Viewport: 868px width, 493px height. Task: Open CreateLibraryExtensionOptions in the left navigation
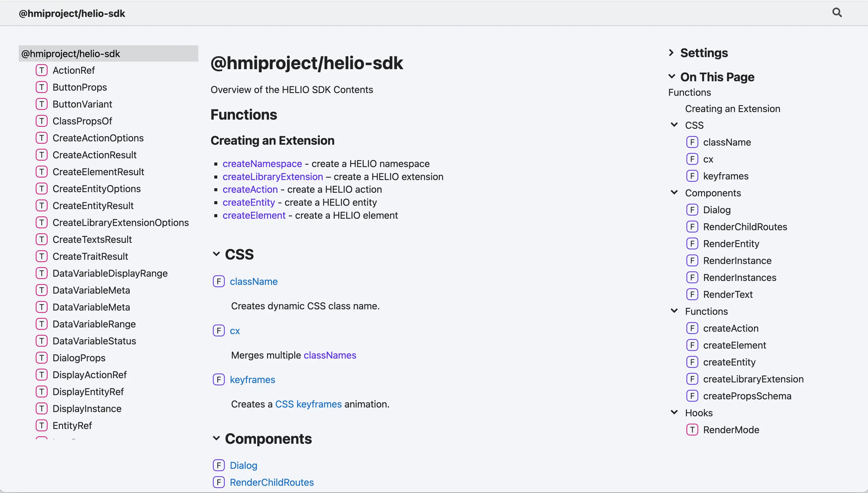click(120, 222)
